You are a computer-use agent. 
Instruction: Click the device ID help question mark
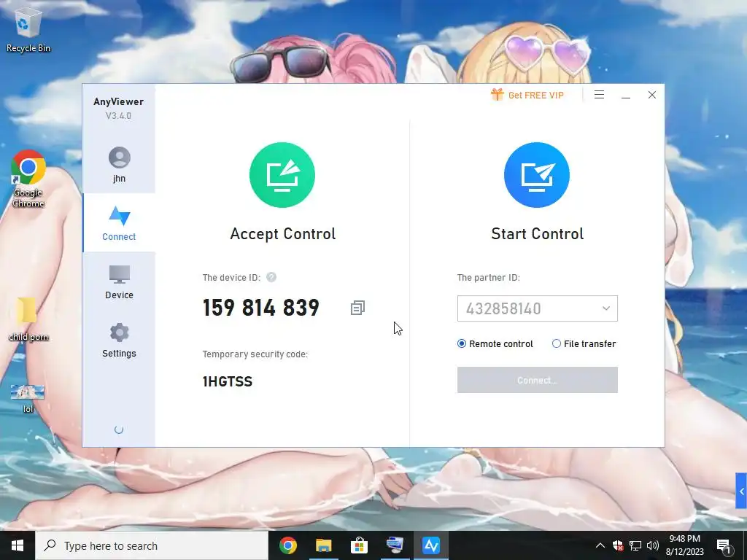(x=271, y=277)
